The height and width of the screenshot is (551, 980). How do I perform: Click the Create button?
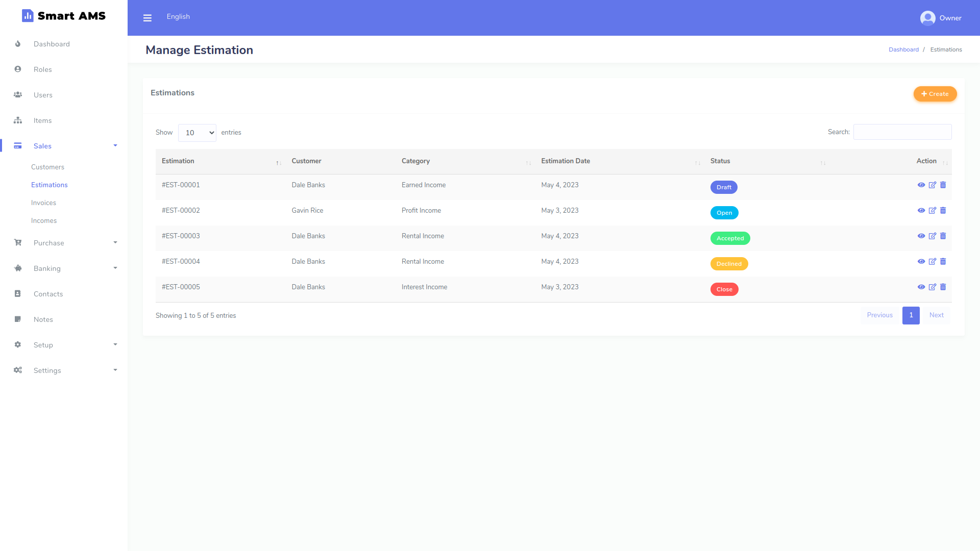pyautogui.click(x=935, y=94)
